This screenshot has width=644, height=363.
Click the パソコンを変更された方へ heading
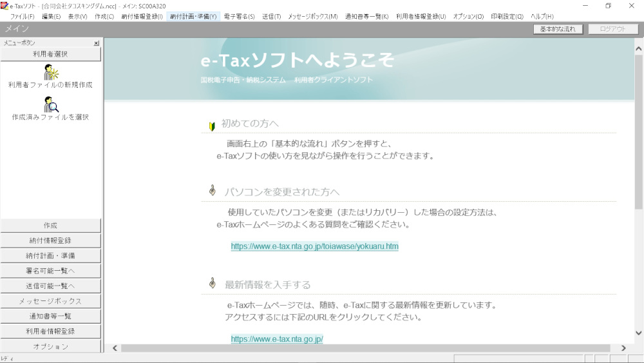coord(282,192)
